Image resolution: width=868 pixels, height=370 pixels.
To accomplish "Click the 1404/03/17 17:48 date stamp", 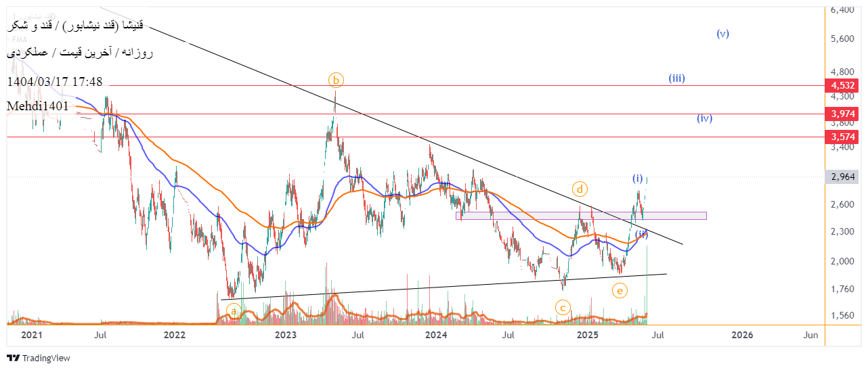I will pyautogui.click(x=54, y=82).
